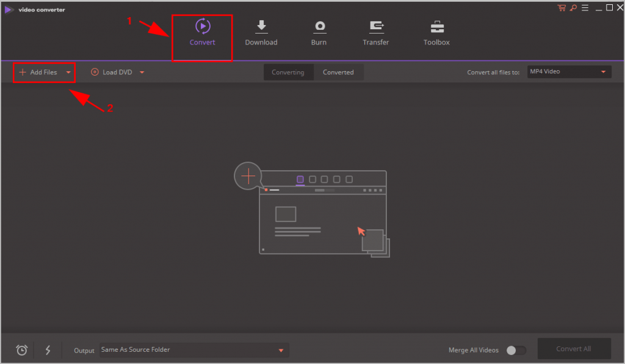This screenshot has width=625, height=364.
Task: Toggle Merge All Videos switch
Action: point(516,350)
